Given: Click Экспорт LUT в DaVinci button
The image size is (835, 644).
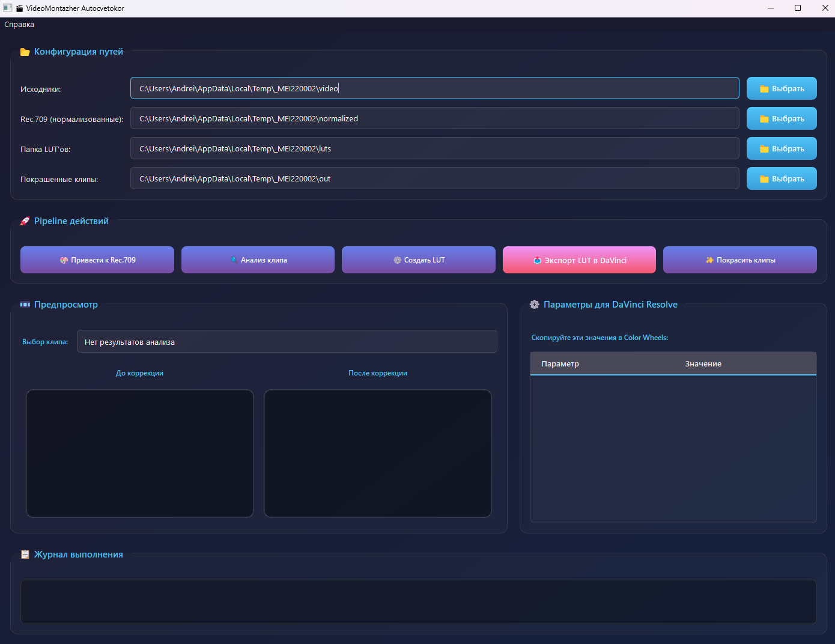Looking at the screenshot, I should [x=579, y=260].
